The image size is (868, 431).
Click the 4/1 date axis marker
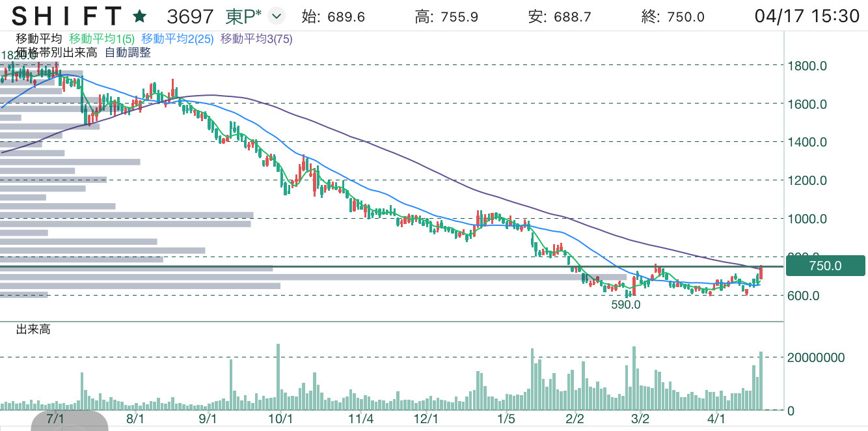716,419
